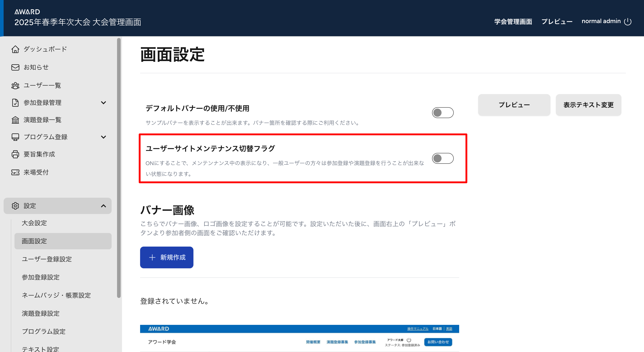Click the logout power icon beside normal admin
The height and width of the screenshot is (352, 644).
628,21
